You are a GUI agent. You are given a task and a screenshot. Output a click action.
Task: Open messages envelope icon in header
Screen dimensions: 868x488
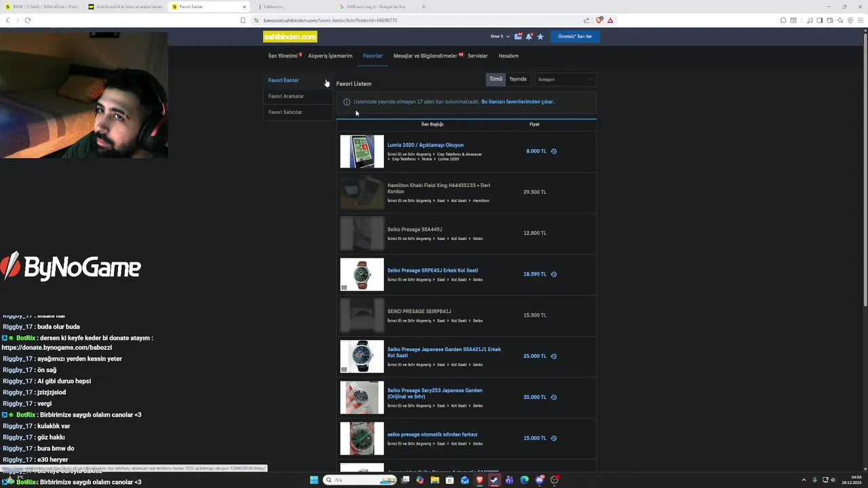518,37
